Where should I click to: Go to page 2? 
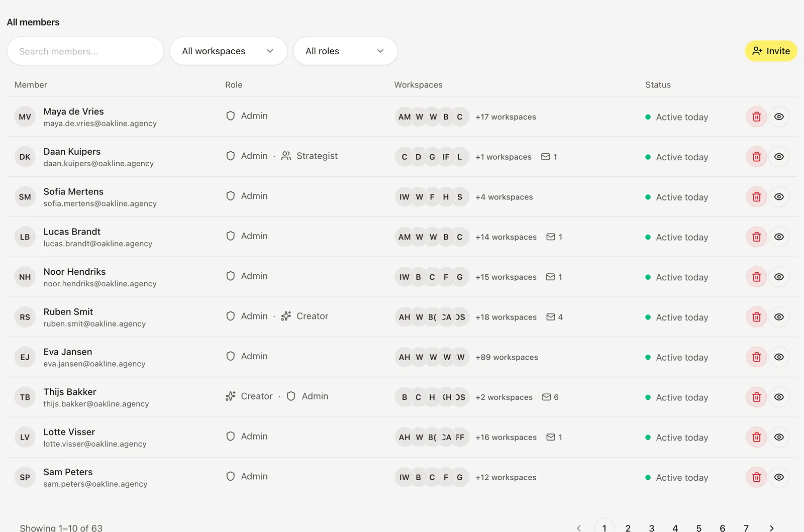(x=628, y=528)
